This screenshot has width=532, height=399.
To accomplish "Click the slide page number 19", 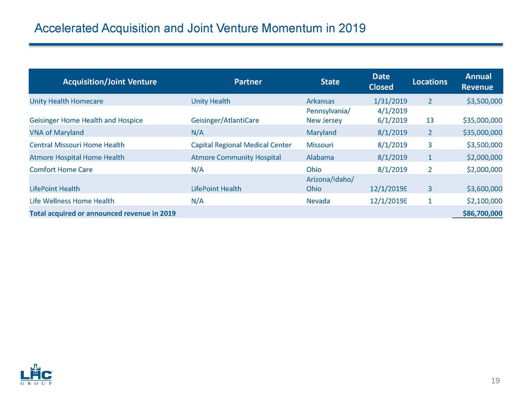I will pos(495,381).
